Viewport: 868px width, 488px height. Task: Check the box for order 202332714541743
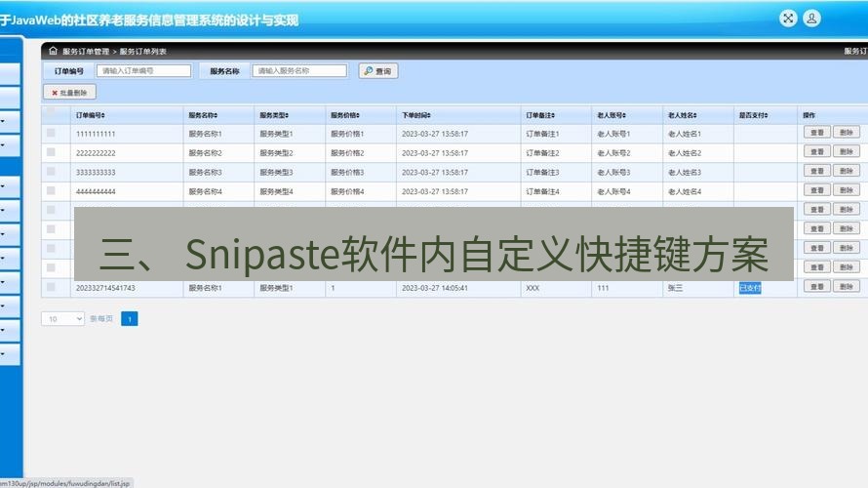[x=51, y=287]
